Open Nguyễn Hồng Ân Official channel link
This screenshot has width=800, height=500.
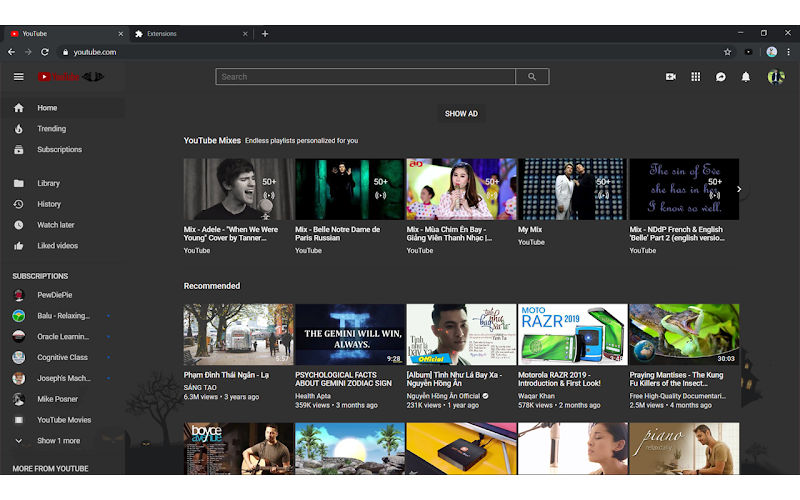click(443, 396)
